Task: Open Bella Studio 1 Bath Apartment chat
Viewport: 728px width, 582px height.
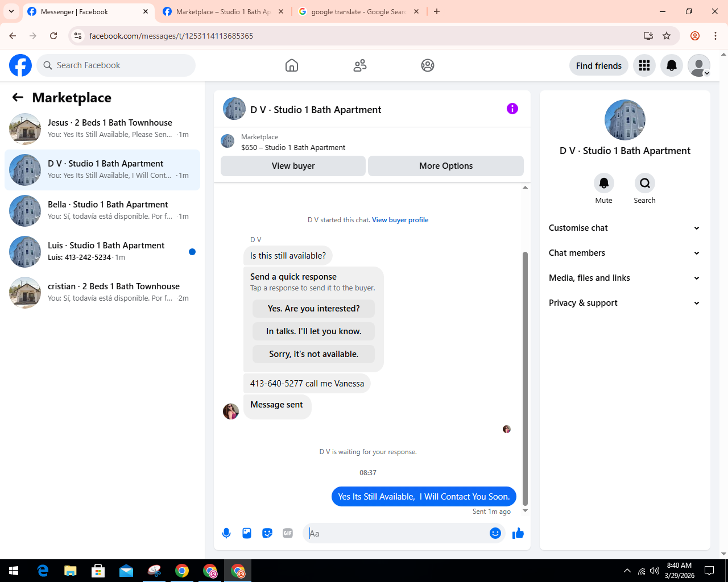Action: [x=102, y=211]
